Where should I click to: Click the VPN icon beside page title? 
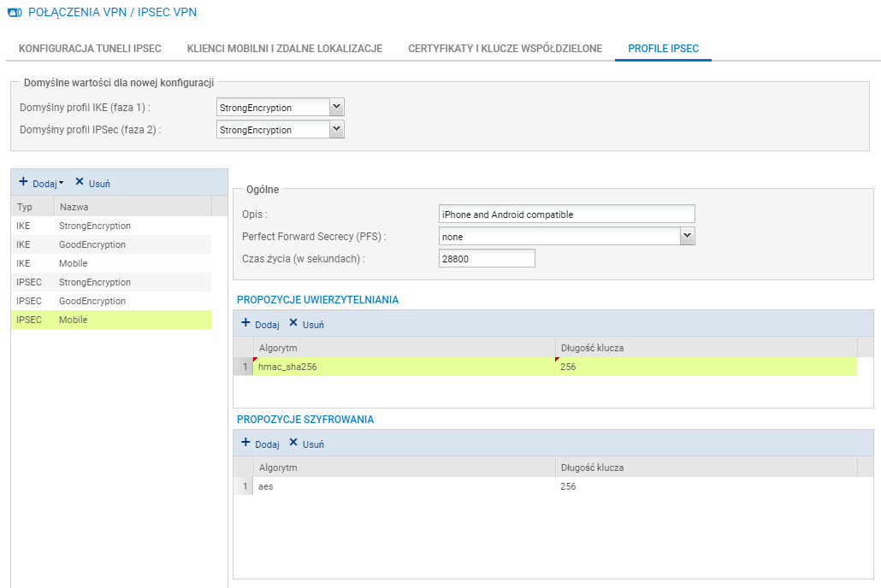[x=15, y=14]
